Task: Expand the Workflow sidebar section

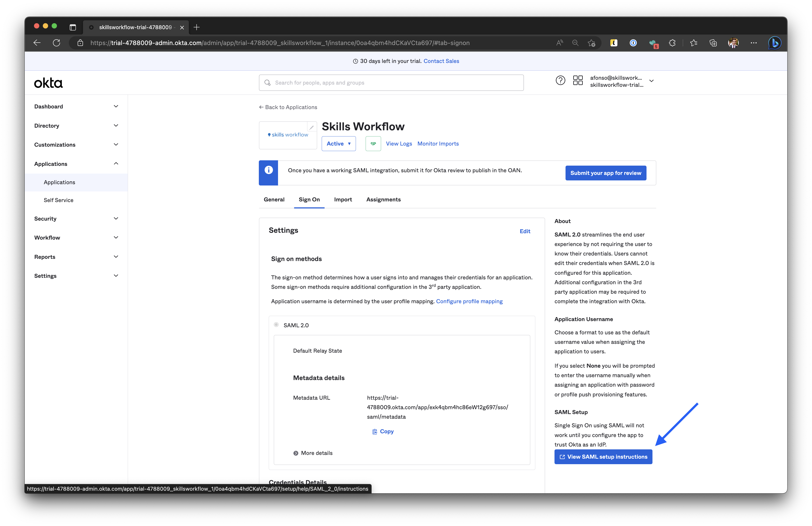Action: [x=76, y=238]
